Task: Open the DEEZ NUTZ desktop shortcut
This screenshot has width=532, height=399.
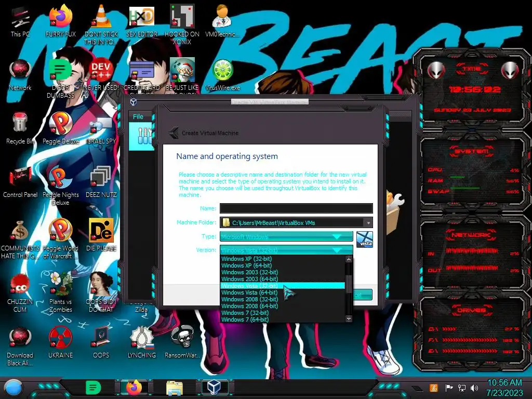Action: click(101, 182)
